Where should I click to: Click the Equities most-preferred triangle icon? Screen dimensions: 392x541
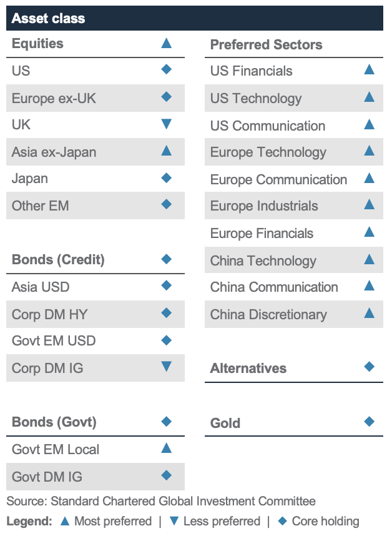tap(167, 43)
